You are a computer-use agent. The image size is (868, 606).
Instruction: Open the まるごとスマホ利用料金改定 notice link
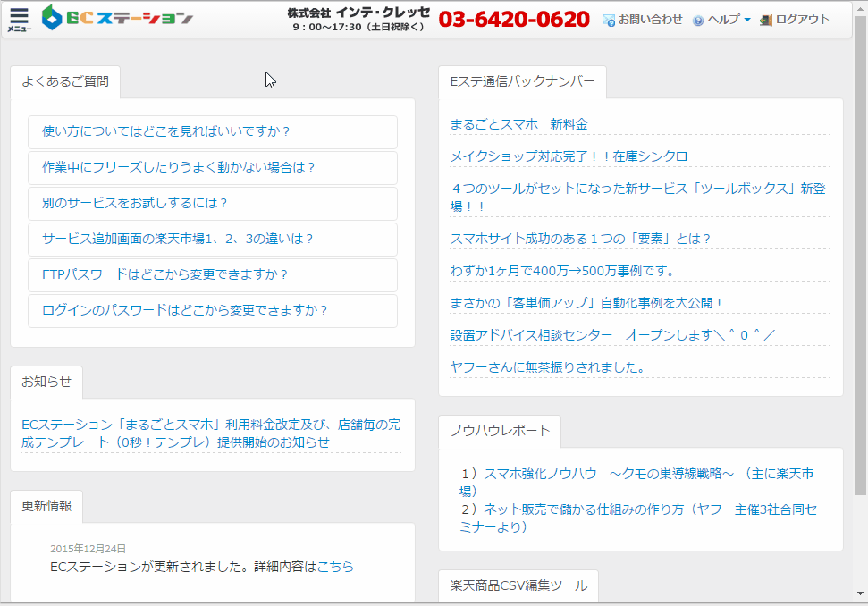211,433
